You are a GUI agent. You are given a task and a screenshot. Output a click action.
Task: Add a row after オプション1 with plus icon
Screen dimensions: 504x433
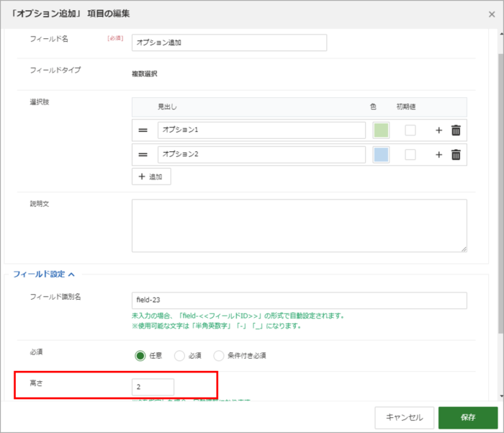coord(438,130)
